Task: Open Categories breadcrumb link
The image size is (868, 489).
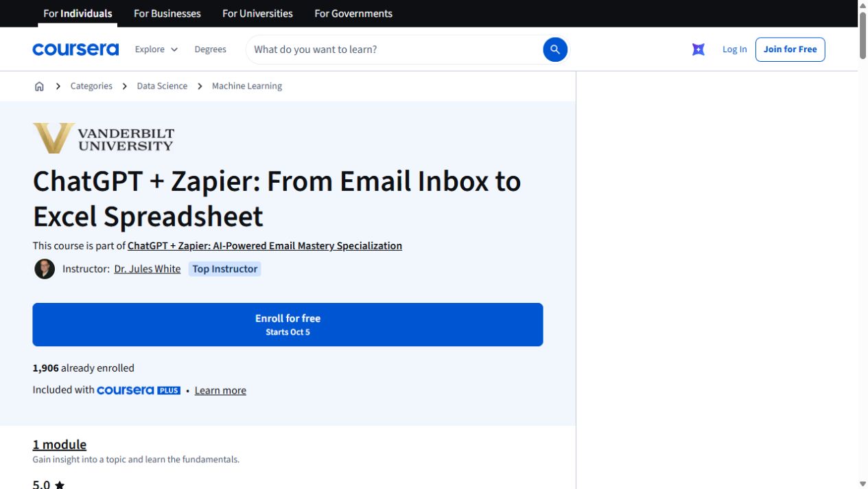Action: tap(91, 86)
